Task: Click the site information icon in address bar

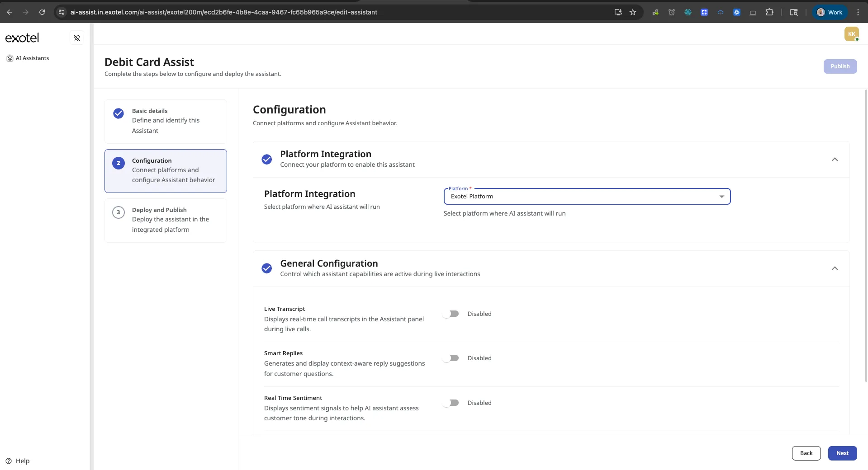Action: [x=62, y=12]
